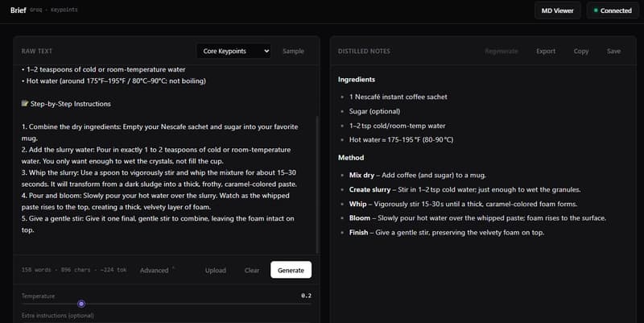Click the 'Create slurry' method step
Image resolution: width=644 pixels, height=323 pixels.
(464, 189)
